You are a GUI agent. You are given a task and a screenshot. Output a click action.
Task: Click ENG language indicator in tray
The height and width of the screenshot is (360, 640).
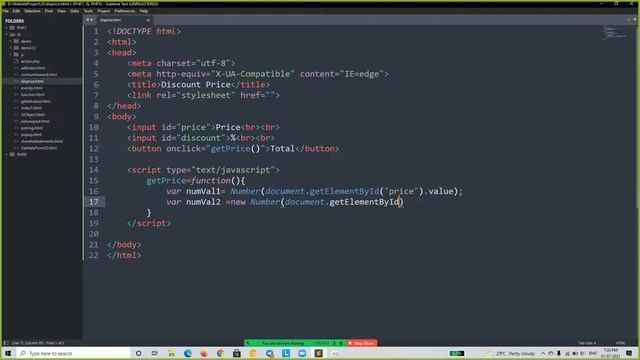[x=593, y=353]
